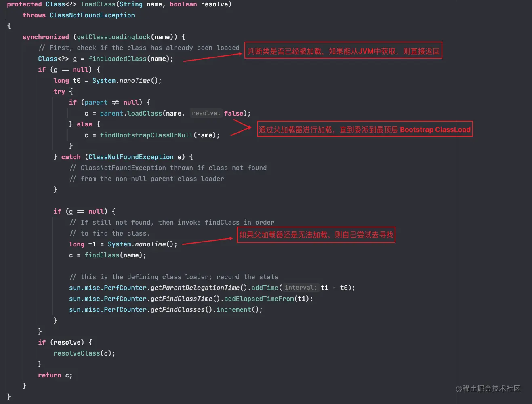Click the comment "ClassNotFoundException thrown if class not found"

tap(168, 168)
